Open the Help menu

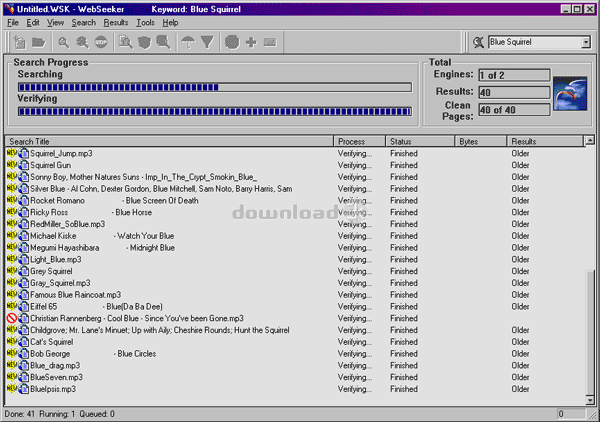[x=170, y=23]
